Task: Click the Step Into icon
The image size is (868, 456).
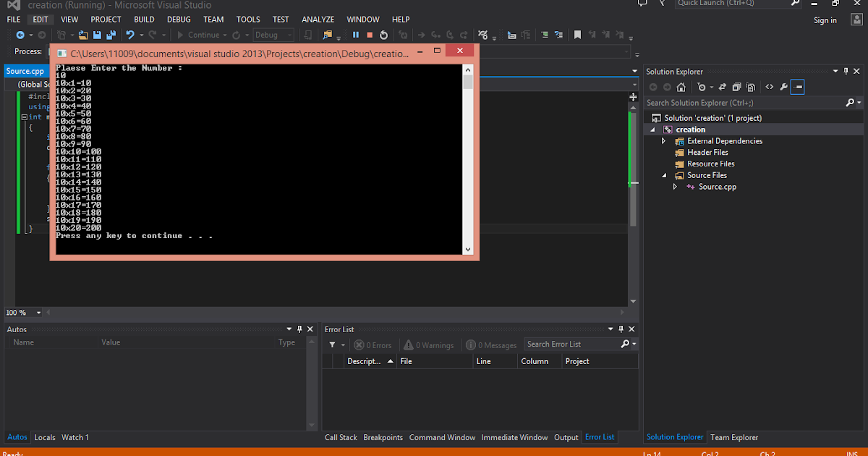Action: (436, 35)
